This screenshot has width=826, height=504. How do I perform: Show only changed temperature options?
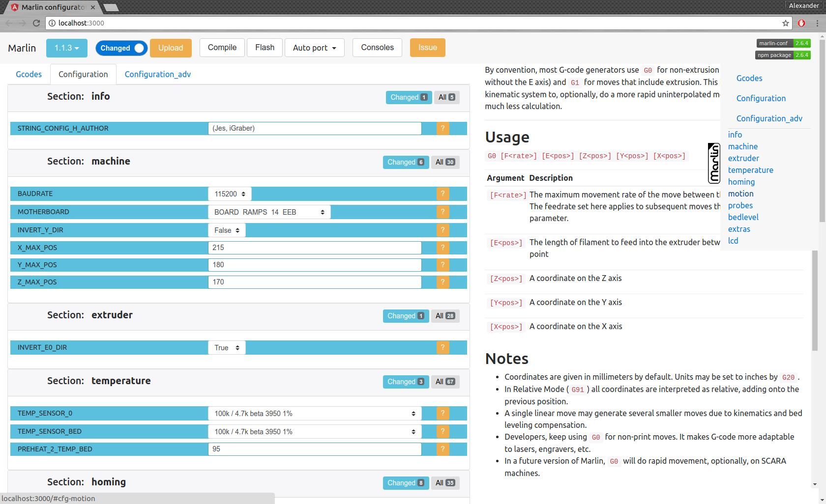(406, 382)
